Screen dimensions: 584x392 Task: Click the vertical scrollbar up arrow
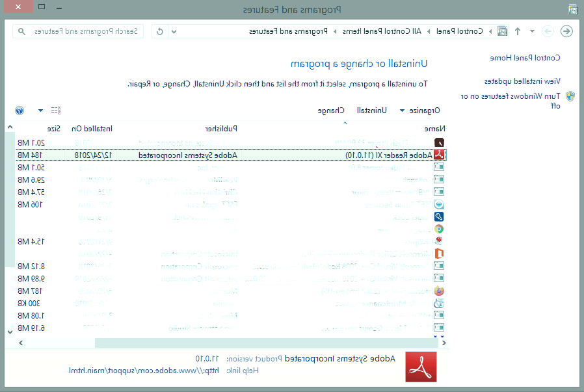point(10,127)
